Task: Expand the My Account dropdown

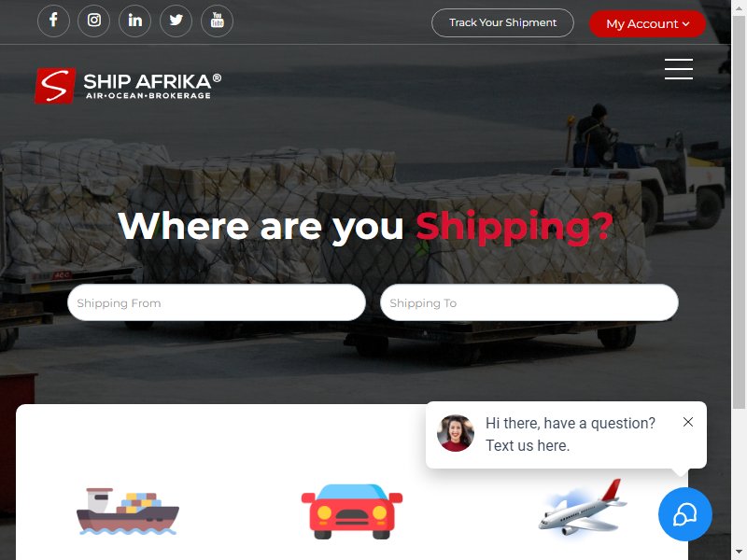Action: [647, 24]
